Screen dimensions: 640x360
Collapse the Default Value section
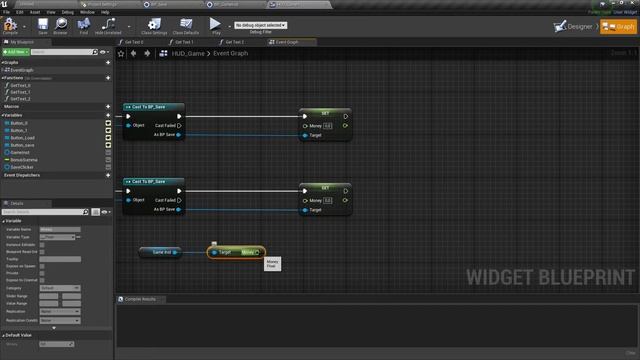click(4, 335)
